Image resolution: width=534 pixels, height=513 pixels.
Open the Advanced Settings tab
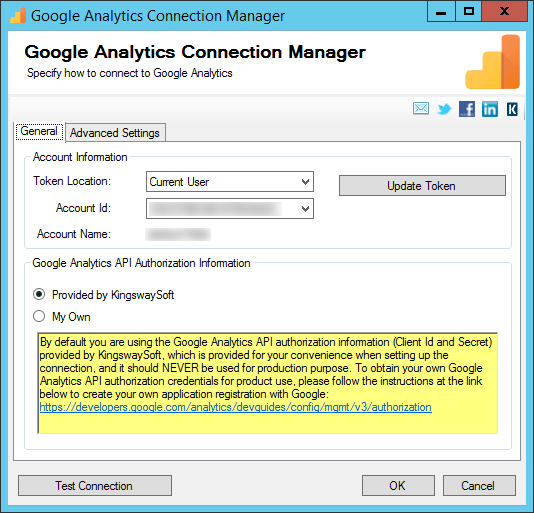tap(115, 133)
